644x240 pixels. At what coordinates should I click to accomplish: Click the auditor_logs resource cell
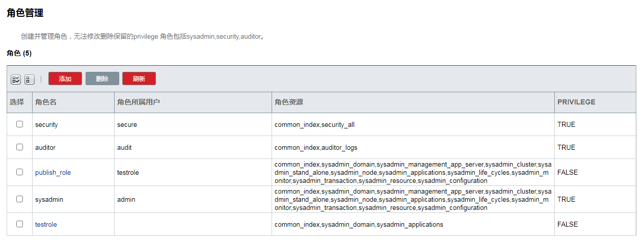point(316,148)
